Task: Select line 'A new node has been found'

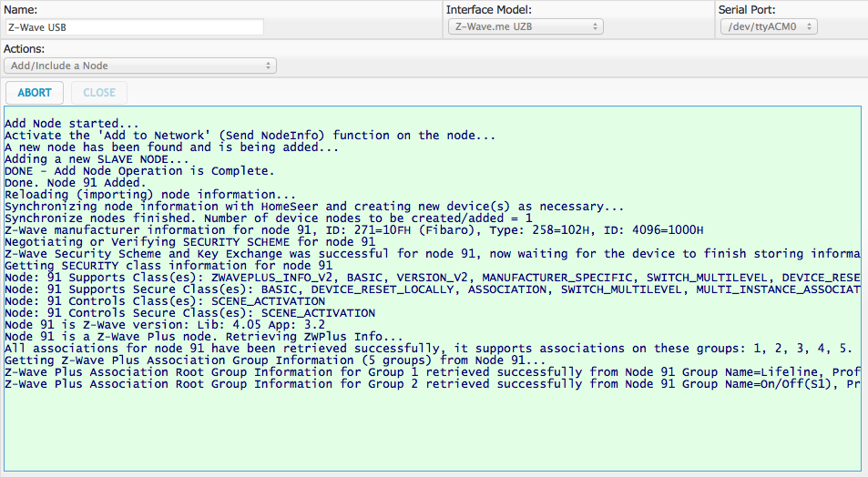Action: pos(171,147)
